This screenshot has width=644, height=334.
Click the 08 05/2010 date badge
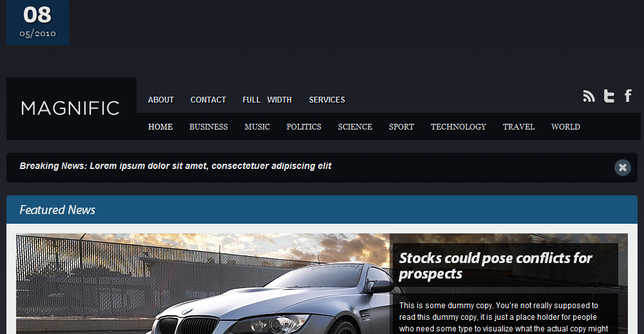[x=37, y=22]
